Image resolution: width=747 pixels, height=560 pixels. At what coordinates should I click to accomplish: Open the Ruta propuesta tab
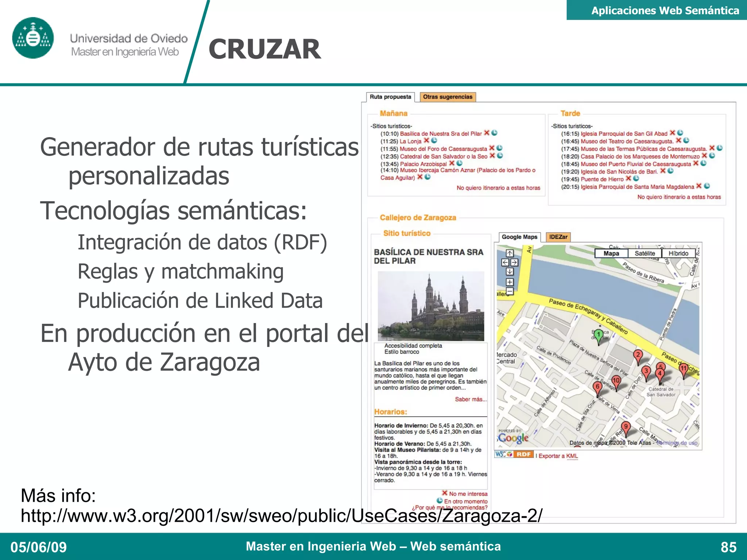pos(390,97)
